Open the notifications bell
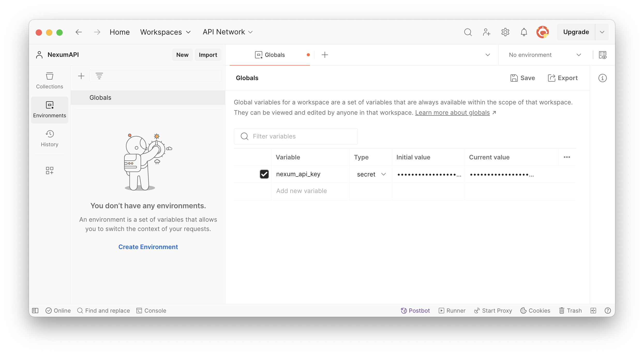644x355 pixels. (x=524, y=32)
